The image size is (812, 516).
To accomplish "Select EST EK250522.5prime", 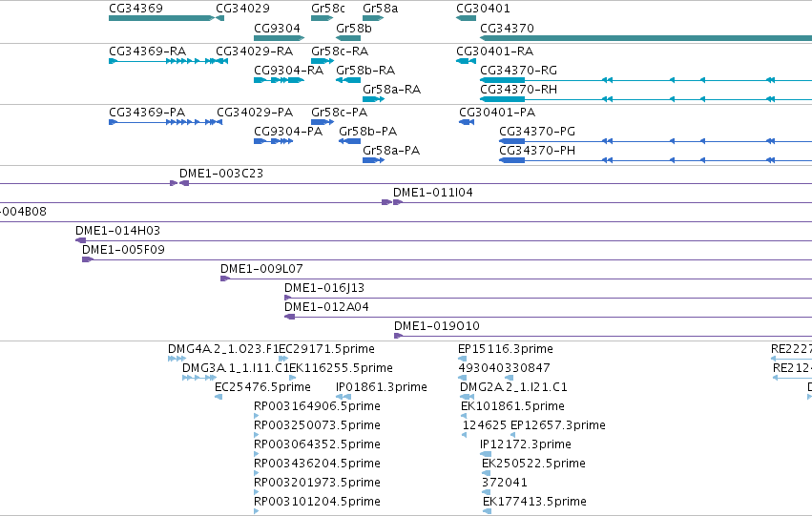I will click(533, 464).
